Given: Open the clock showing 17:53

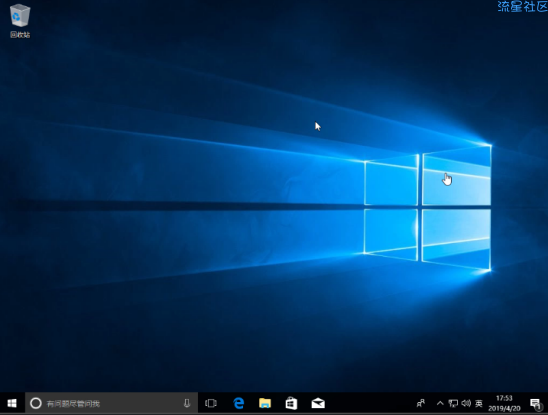Looking at the screenshot, I should click(x=504, y=398).
